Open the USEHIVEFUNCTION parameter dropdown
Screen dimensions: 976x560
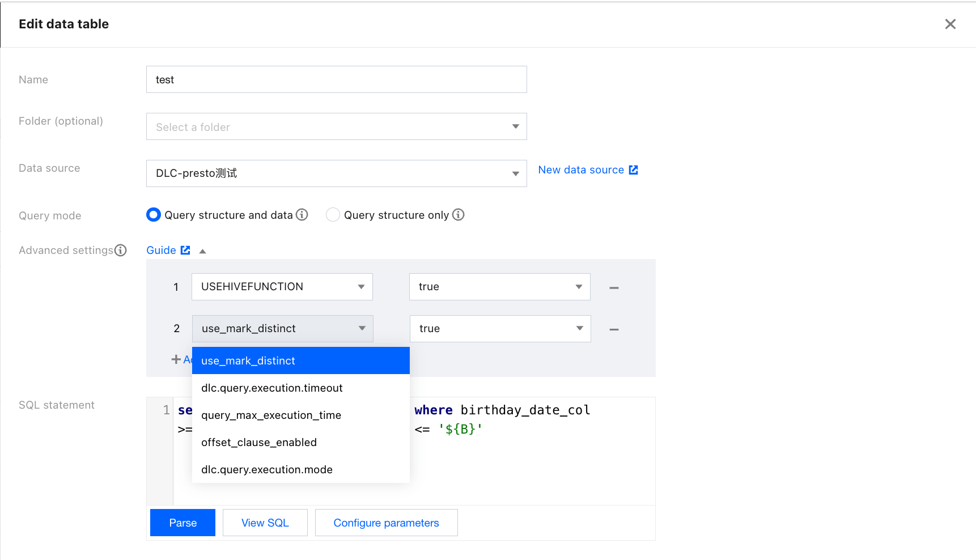click(x=282, y=287)
